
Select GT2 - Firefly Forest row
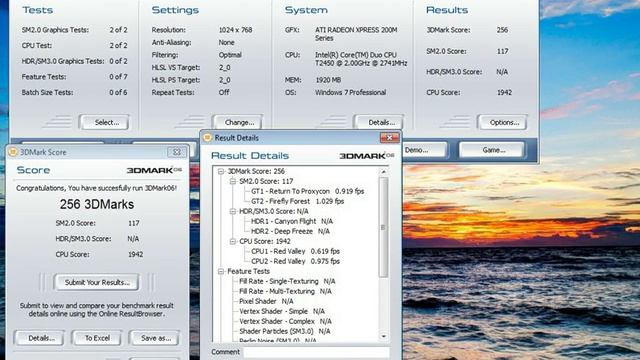pyautogui.click(x=298, y=201)
